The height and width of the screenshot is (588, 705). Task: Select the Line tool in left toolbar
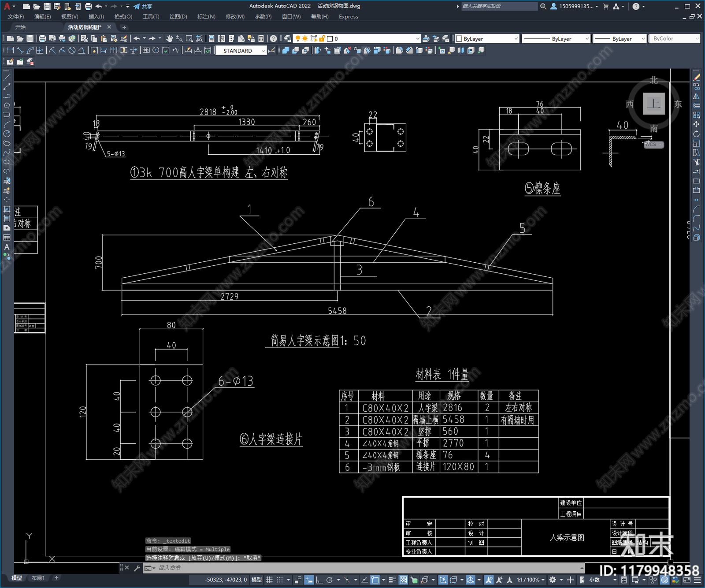(7, 77)
